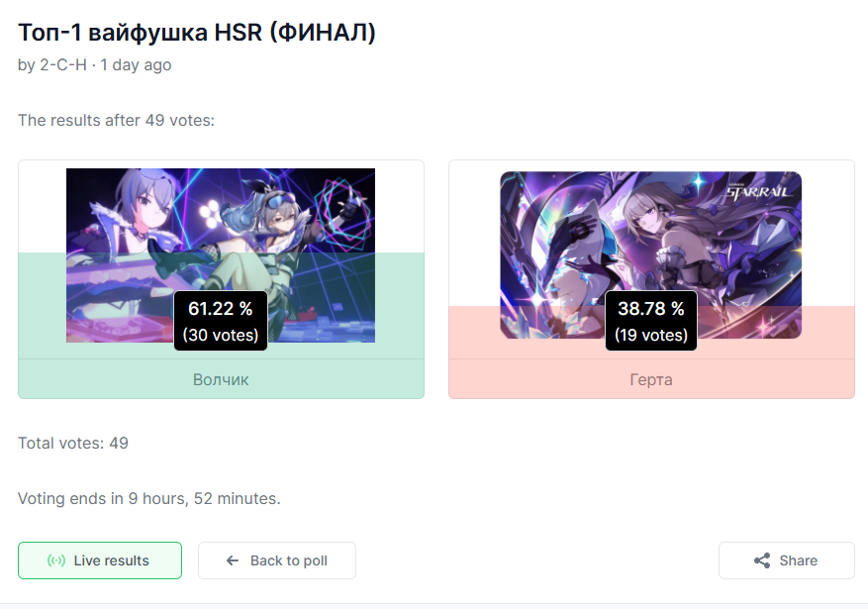
Task: Click the results after 49 votes text
Action: (116, 120)
